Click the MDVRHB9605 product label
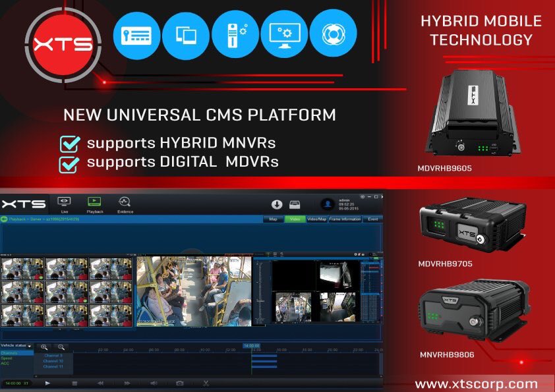555x392 pixels. tap(444, 169)
